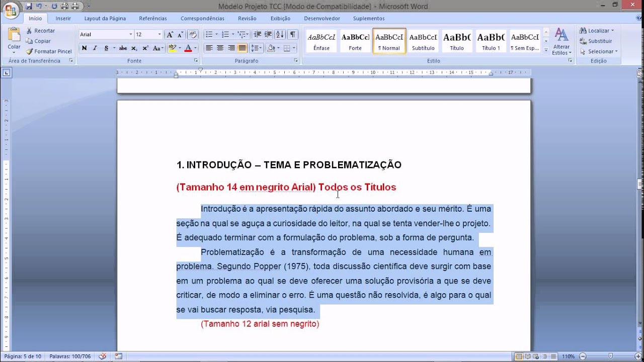Expand the styles gallery more button
The width and height of the screenshot is (644, 362).
tap(546, 51)
